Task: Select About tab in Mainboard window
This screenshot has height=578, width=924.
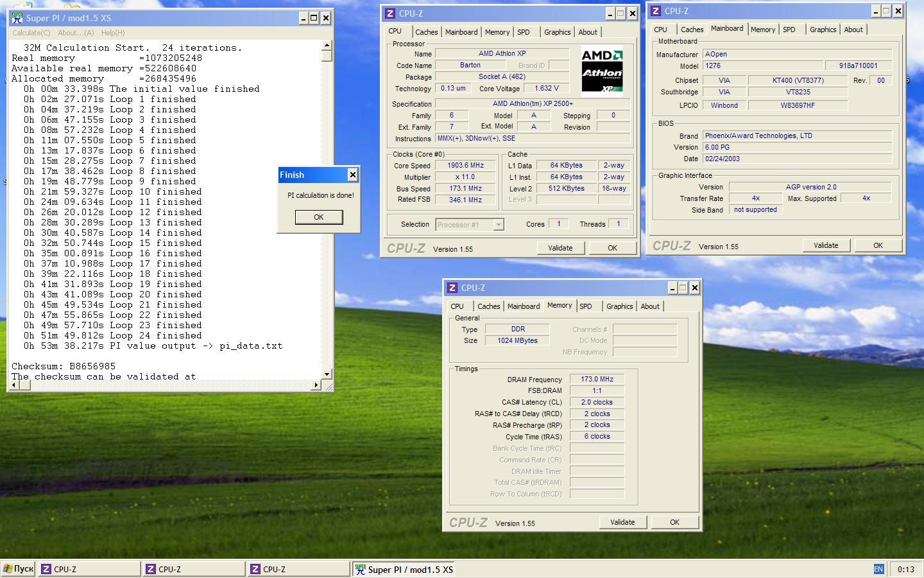Action: 853,30
